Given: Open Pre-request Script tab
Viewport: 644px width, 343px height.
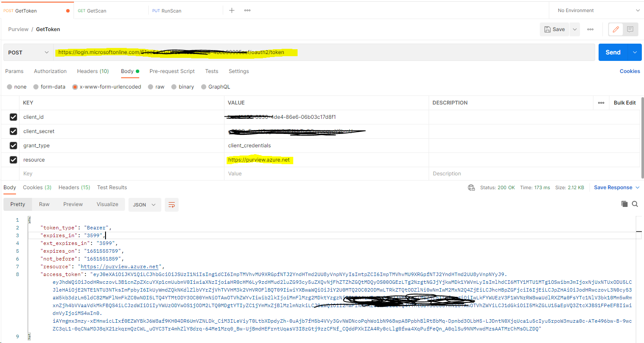Looking at the screenshot, I should pyautogui.click(x=172, y=71).
